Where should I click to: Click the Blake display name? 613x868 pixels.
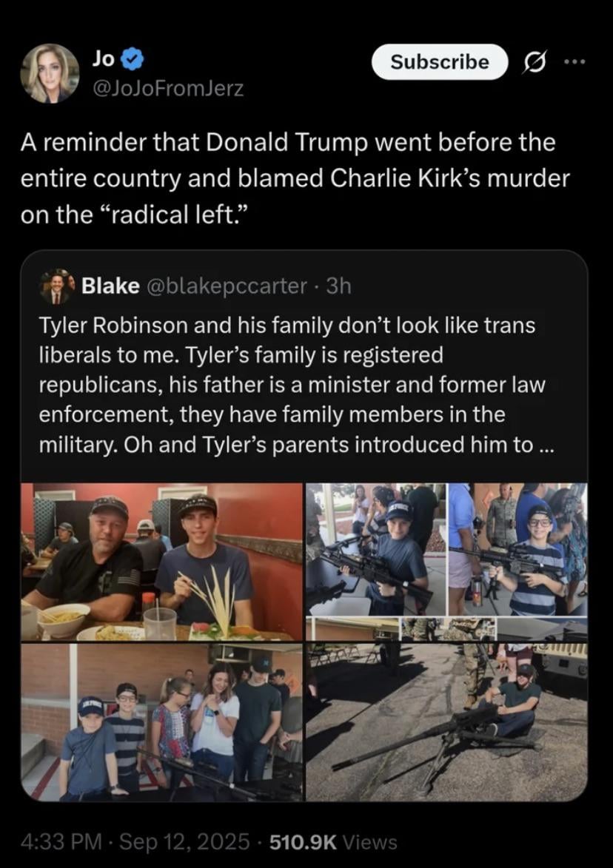[110, 286]
